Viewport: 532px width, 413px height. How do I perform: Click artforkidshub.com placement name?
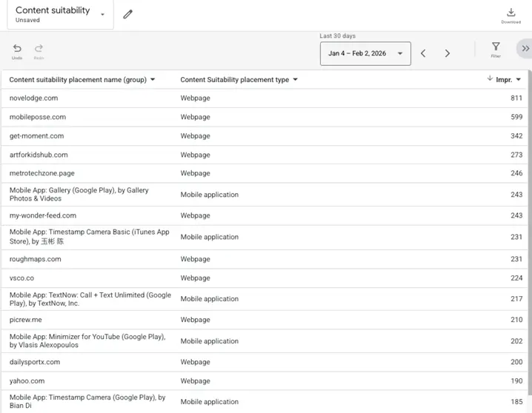pyautogui.click(x=39, y=155)
